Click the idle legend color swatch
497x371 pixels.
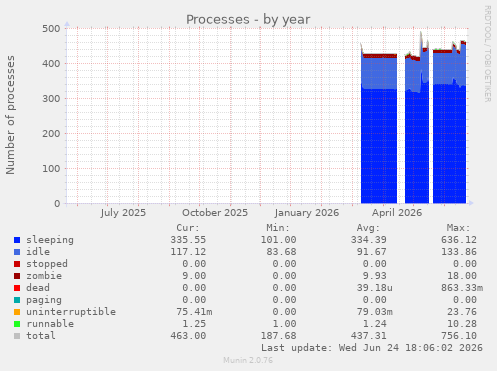17,252
